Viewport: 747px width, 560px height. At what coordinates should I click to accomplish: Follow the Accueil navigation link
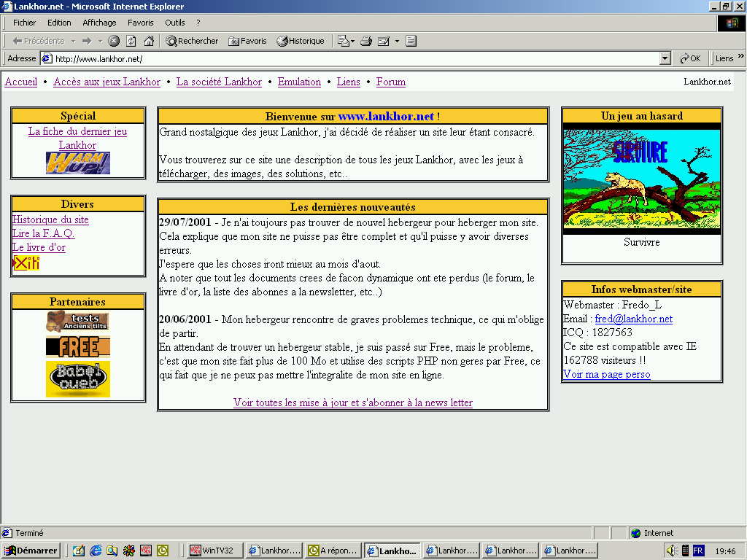tap(21, 82)
